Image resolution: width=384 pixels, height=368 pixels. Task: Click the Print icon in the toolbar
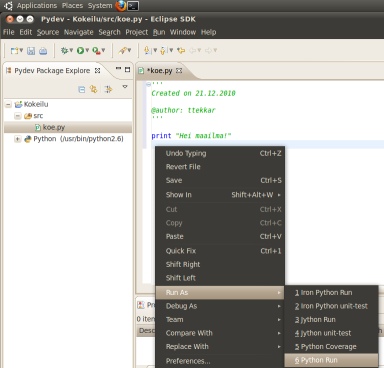[43, 51]
